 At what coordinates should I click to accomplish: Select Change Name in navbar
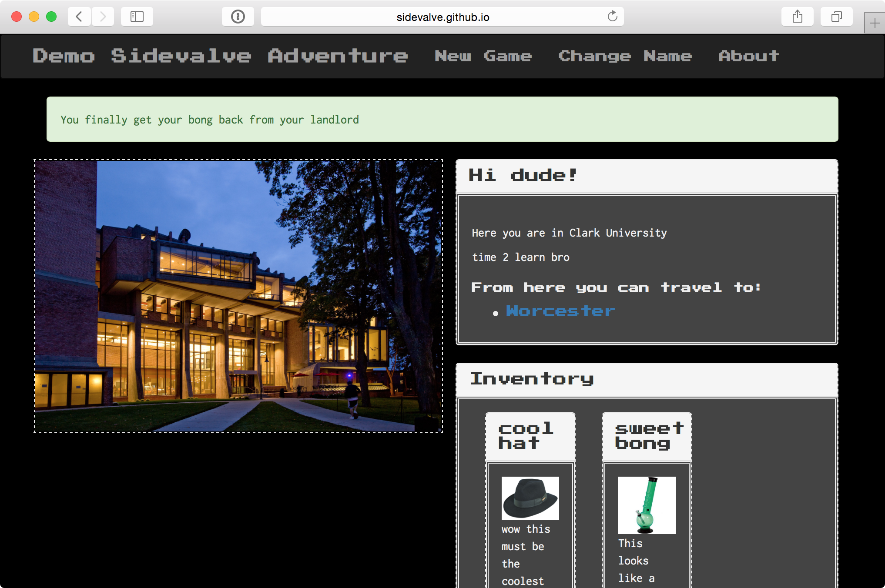(x=625, y=56)
